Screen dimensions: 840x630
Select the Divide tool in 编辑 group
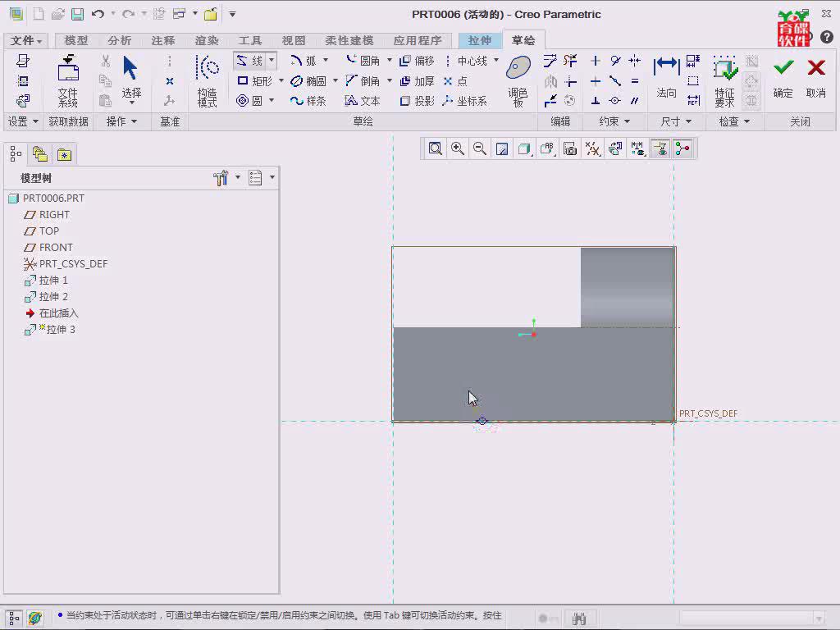tap(550, 101)
